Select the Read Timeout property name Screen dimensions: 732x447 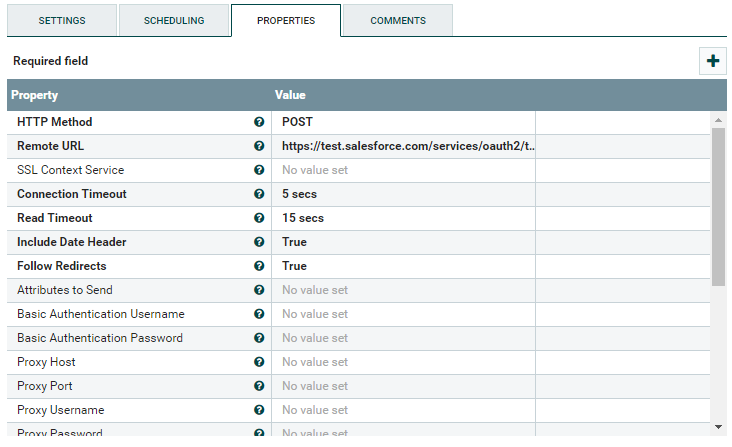pyautogui.click(x=55, y=218)
